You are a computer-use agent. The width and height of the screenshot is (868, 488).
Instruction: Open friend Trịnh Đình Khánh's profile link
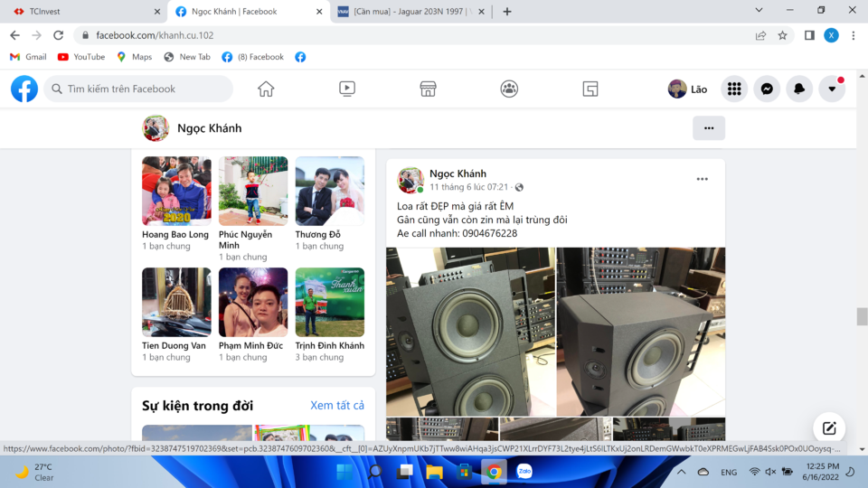tap(330, 346)
